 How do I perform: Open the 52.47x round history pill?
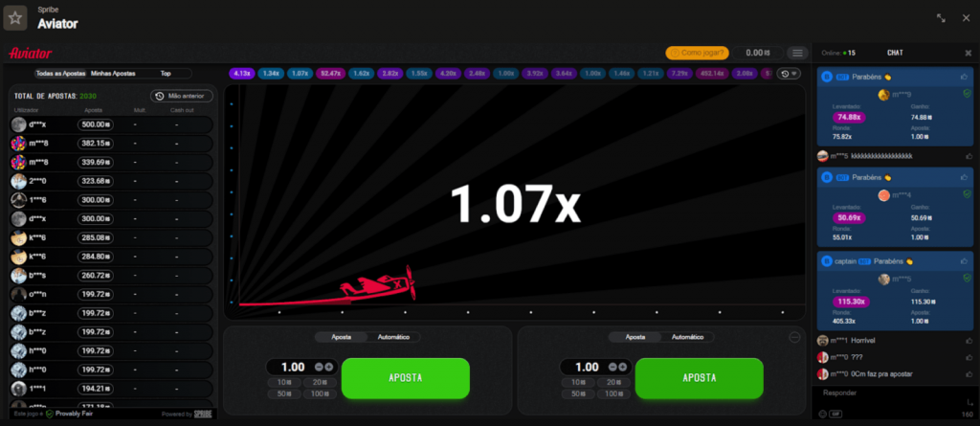coord(330,74)
